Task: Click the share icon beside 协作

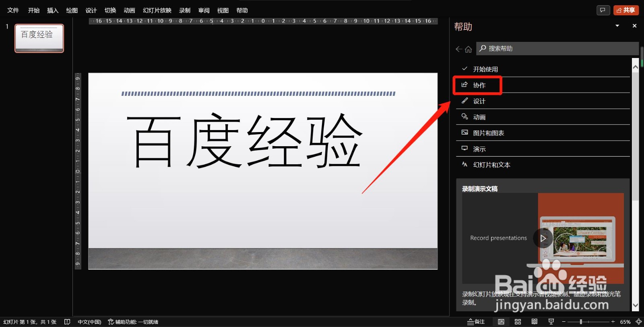Action: (x=464, y=85)
